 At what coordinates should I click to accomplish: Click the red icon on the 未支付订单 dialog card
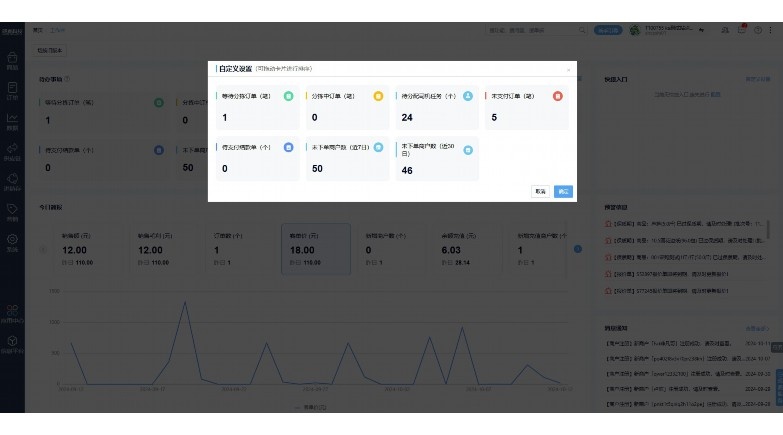[x=558, y=96]
